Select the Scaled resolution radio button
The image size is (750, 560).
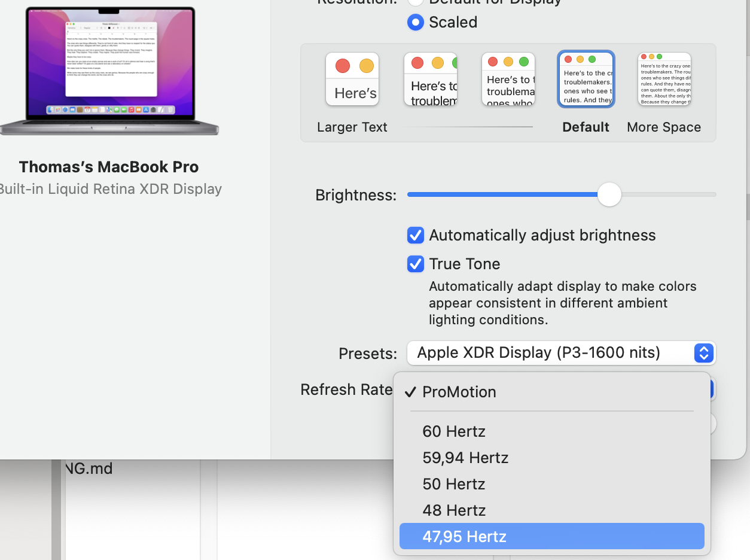416,22
